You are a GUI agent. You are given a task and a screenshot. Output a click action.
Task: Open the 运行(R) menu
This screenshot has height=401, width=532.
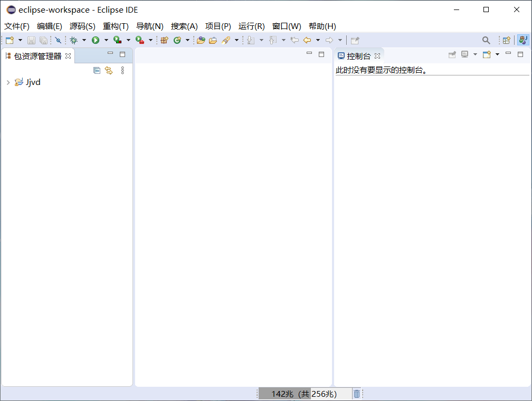pyautogui.click(x=251, y=26)
